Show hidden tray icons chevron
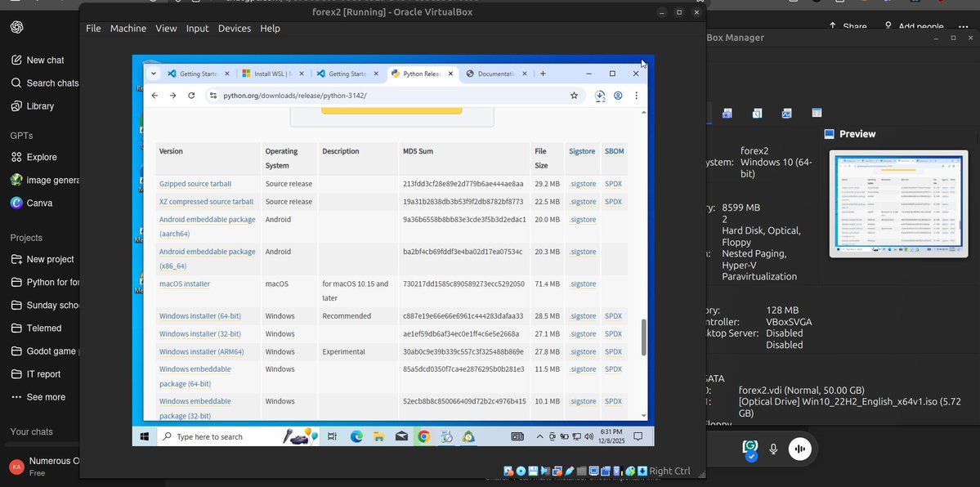Screen dimensions: 980x487 540,436
